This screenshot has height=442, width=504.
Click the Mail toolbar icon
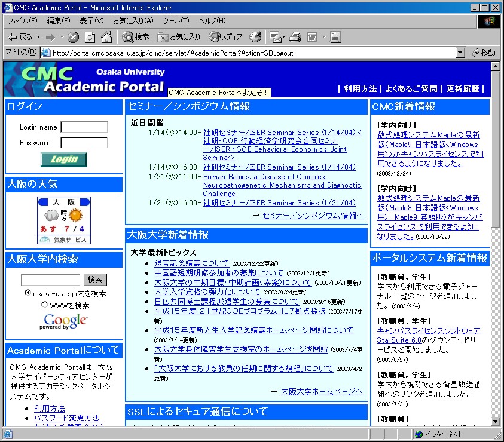(275, 37)
